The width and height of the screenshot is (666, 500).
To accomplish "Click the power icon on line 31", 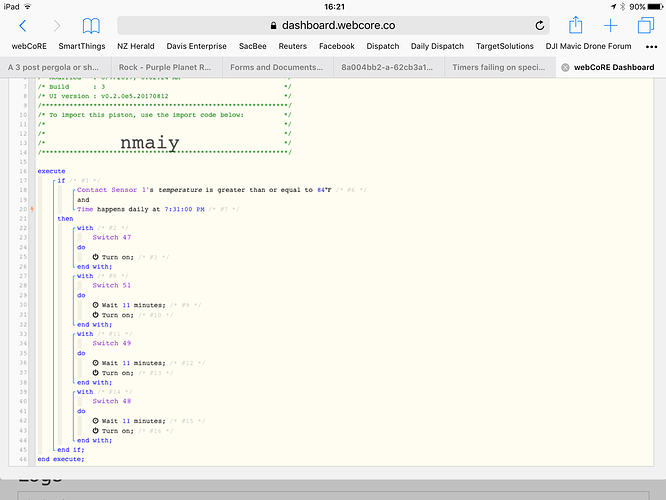I will point(96,315).
